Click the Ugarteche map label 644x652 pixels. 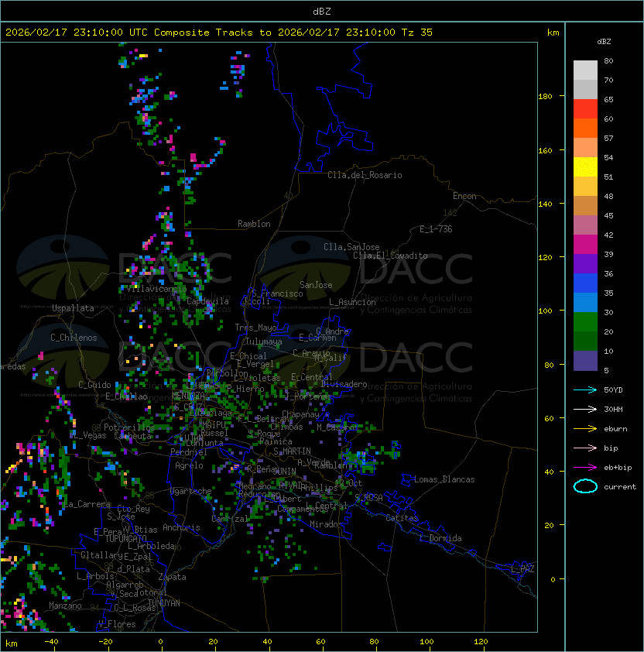[x=191, y=491]
